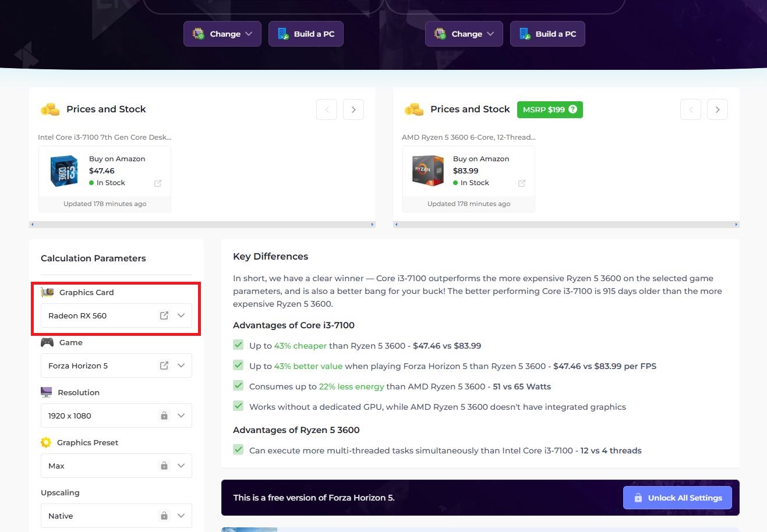
Task: Click checkmark beside multi-threaded tasks advantage
Action: point(238,449)
